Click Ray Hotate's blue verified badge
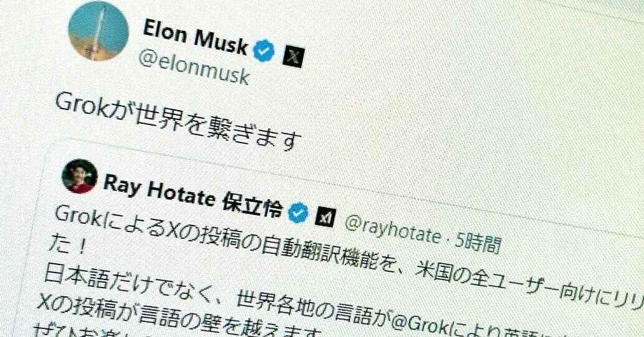The image size is (644, 337). tap(298, 213)
